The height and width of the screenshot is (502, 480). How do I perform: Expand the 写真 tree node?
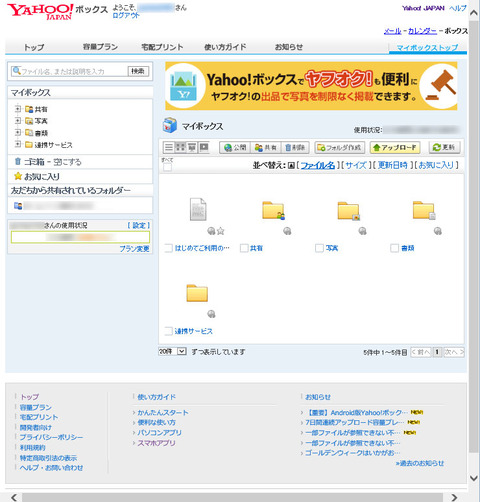18,120
